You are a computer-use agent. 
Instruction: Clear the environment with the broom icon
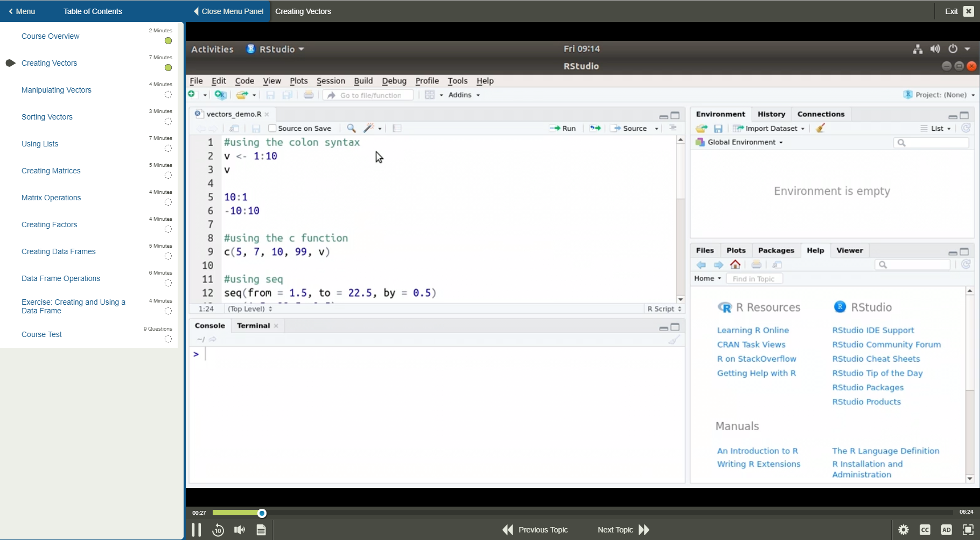click(820, 128)
